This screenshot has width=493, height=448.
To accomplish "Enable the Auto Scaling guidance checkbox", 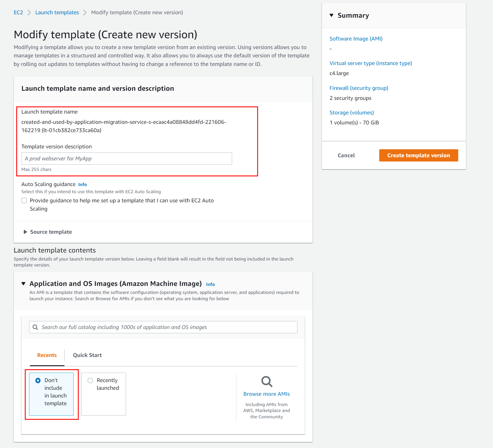I will [24, 200].
